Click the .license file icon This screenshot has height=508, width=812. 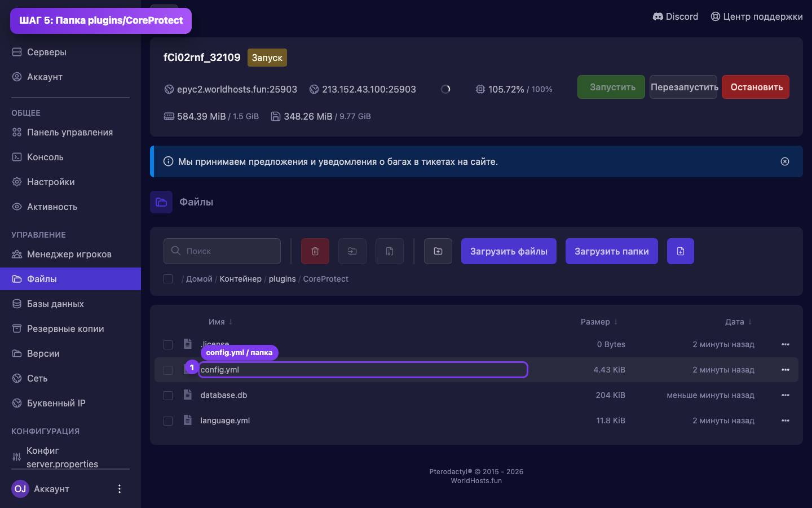tap(188, 344)
